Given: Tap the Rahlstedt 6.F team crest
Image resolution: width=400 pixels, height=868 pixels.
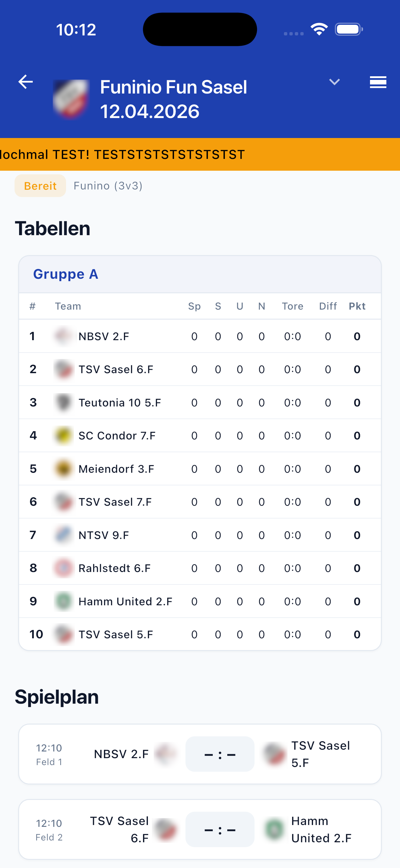Looking at the screenshot, I should click(x=63, y=568).
